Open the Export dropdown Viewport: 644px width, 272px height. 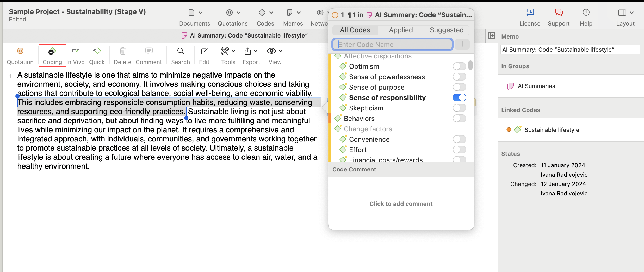[251, 51]
